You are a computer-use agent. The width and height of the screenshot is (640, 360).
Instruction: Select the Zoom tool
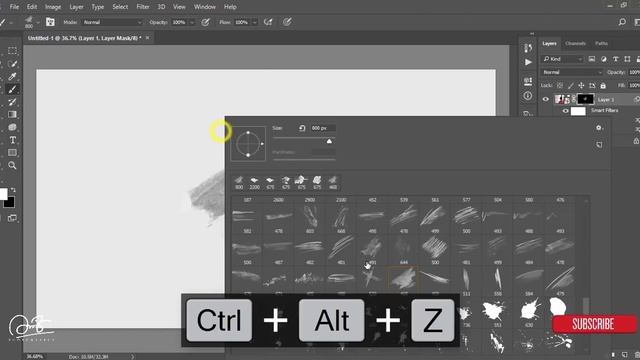coord(12,165)
